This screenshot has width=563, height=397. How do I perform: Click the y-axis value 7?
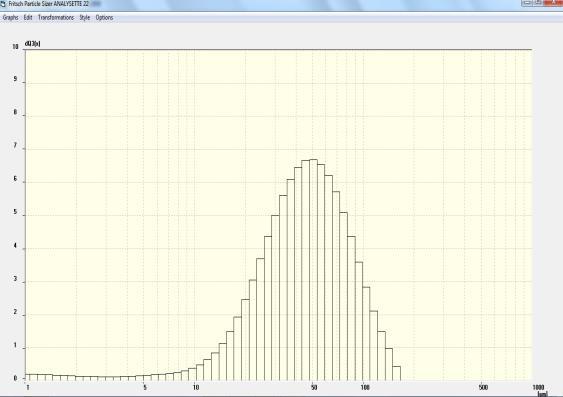pos(15,145)
